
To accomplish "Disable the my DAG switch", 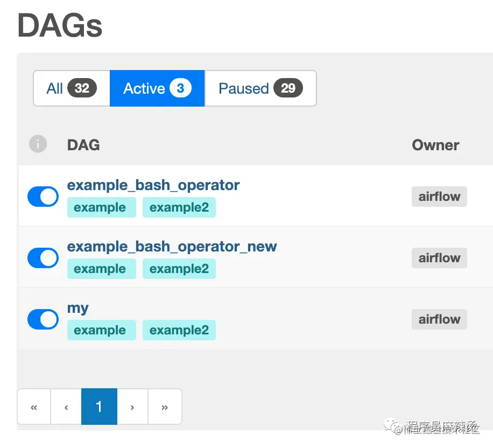I will [43, 319].
